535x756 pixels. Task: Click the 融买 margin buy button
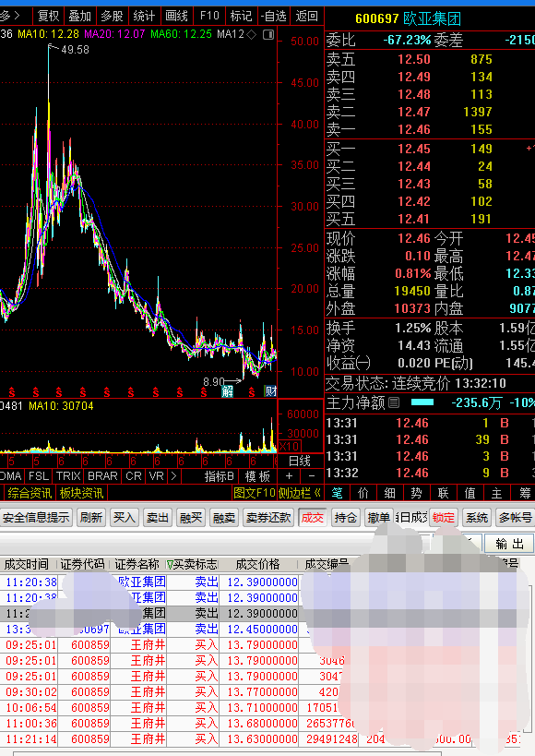pyautogui.click(x=191, y=518)
